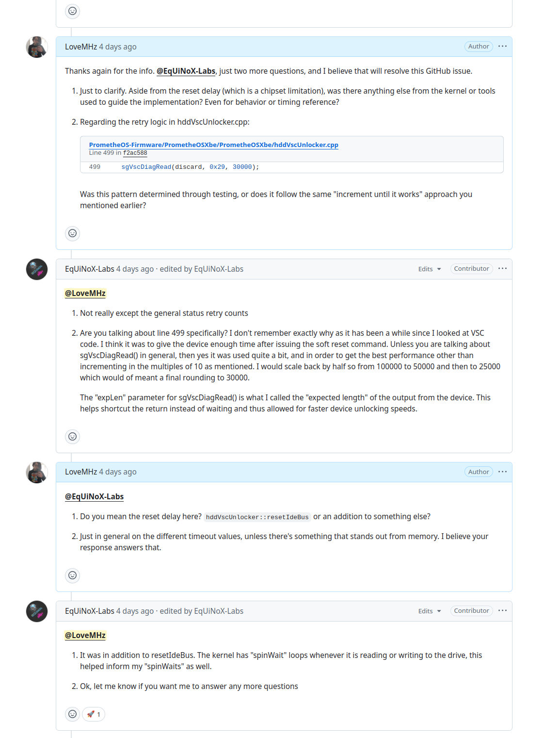Open options menu on last EqUiNoX-Labs comment

click(x=502, y=611)
